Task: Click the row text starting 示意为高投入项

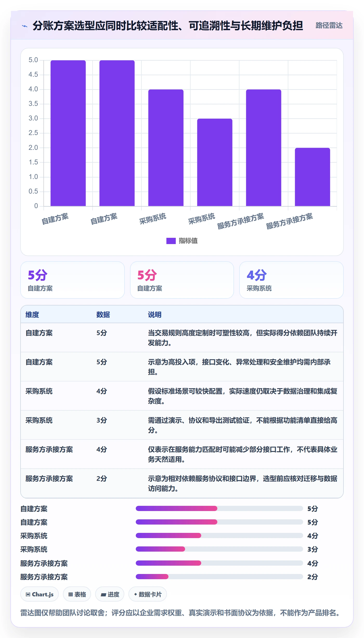Action: tap(239, 367)
